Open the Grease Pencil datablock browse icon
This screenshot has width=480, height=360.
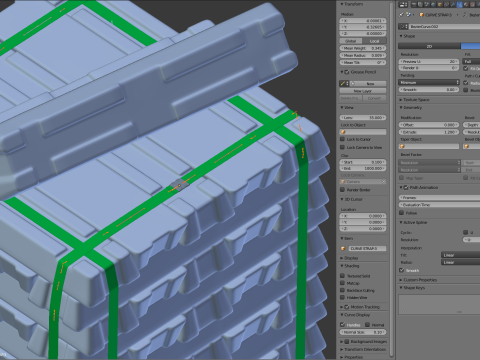click(344, 84)
